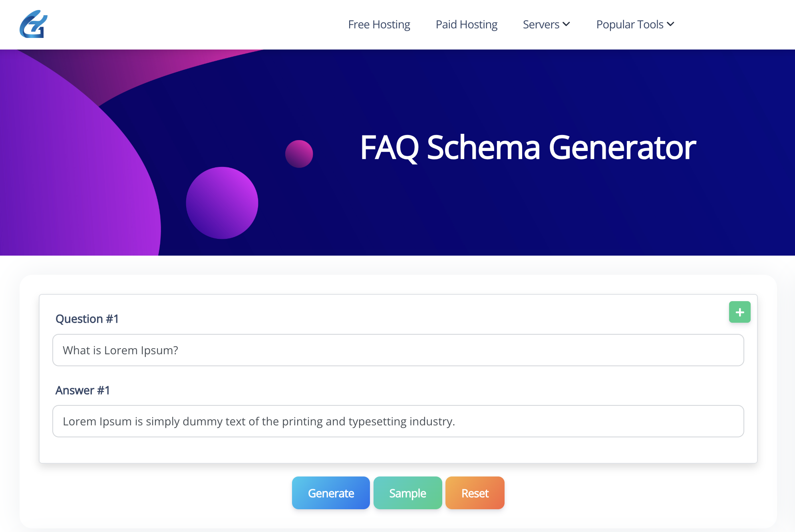The image size is (795, 532).
Task: Click the Answer #1 label
Action: (x=83, y=390)
